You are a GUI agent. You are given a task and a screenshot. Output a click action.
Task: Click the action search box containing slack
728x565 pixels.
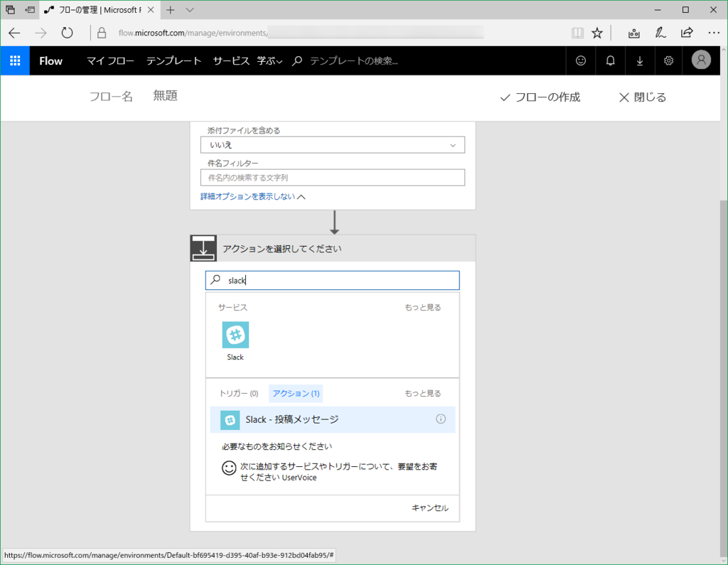(x=333, y=281)
